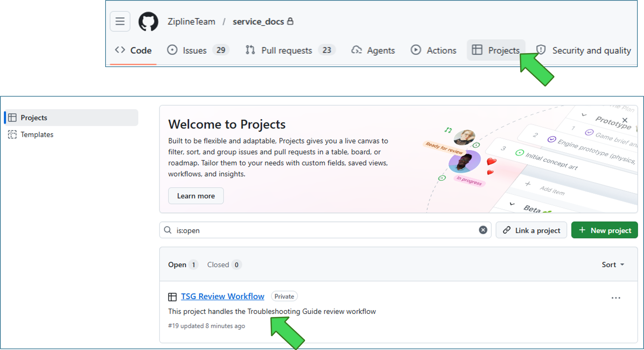
Task: Open the Agents tab
Action: point(373,50)
